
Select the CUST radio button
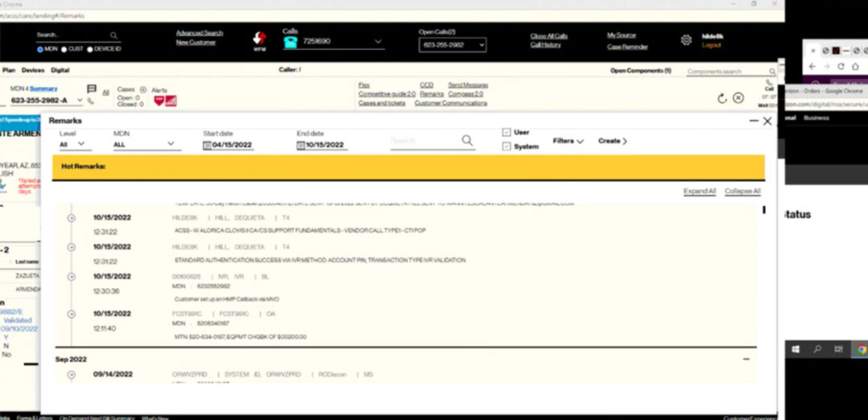click(x=64, y=49)
